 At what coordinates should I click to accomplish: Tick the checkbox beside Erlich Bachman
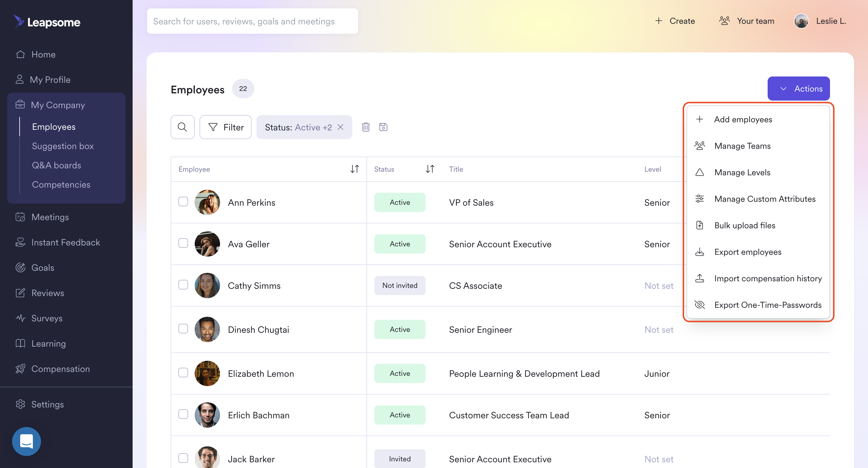183,414
